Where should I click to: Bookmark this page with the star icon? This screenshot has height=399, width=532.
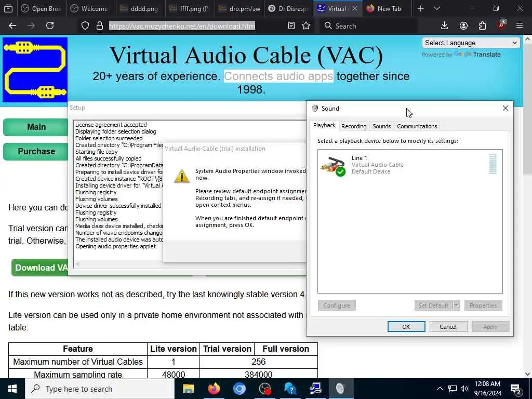click(306, 26)
